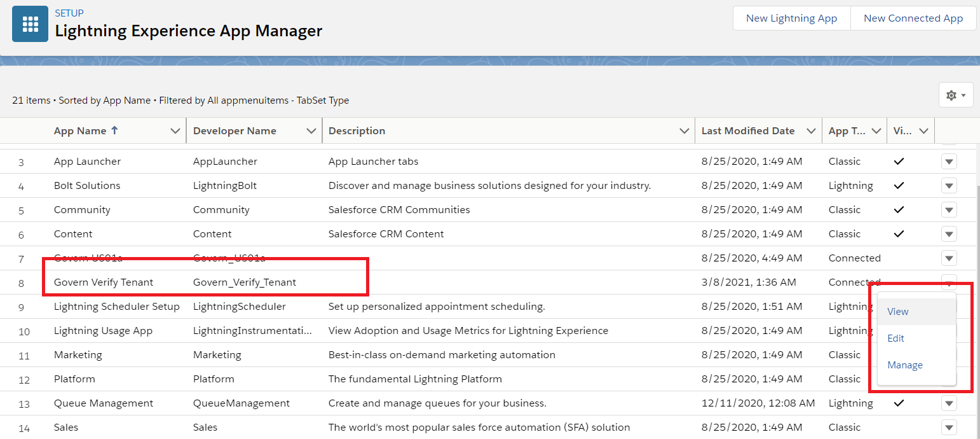
Task: Click the Last Modified Date column header
Action: [x=748, y=130]
